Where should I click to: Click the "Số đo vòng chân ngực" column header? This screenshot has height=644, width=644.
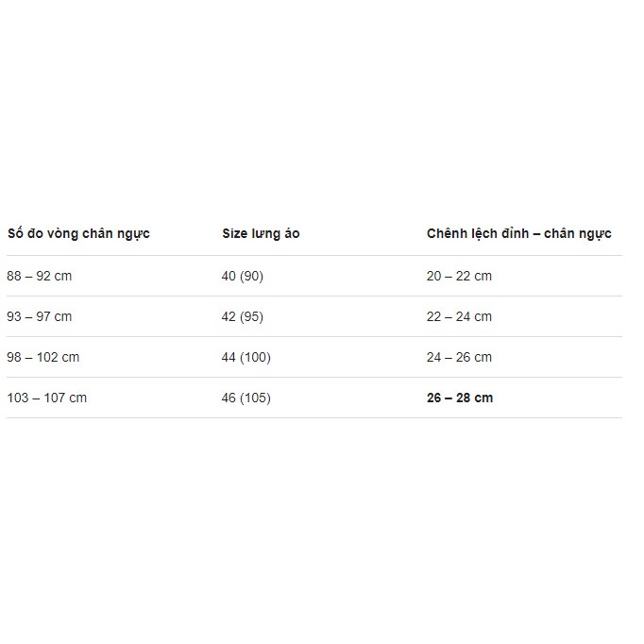[78, 233]
